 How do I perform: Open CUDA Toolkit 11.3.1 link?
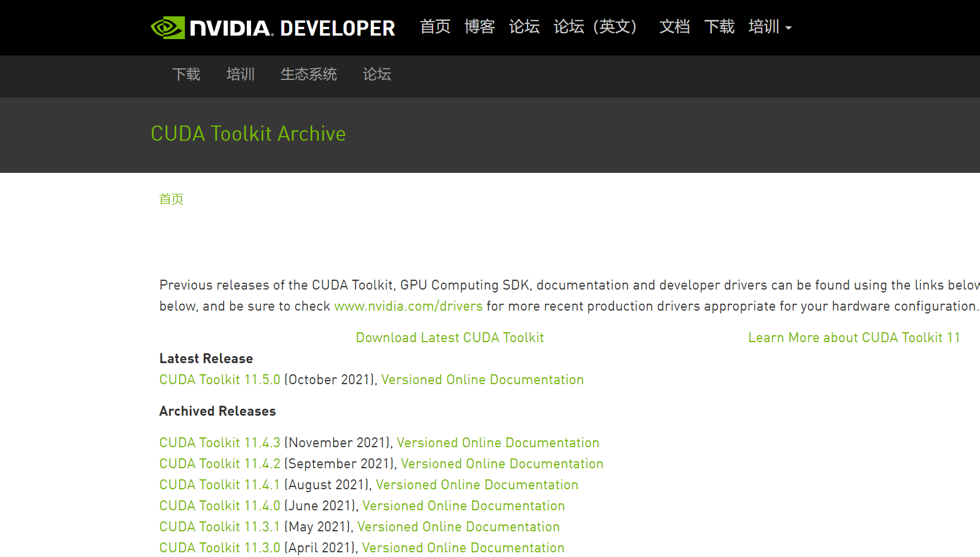tap(219, 527)
